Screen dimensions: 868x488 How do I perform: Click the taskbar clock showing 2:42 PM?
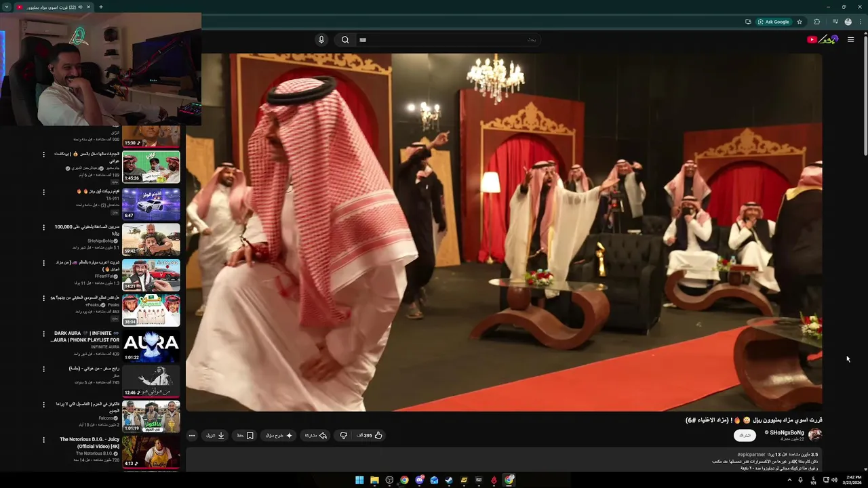(x=853, y=480)
